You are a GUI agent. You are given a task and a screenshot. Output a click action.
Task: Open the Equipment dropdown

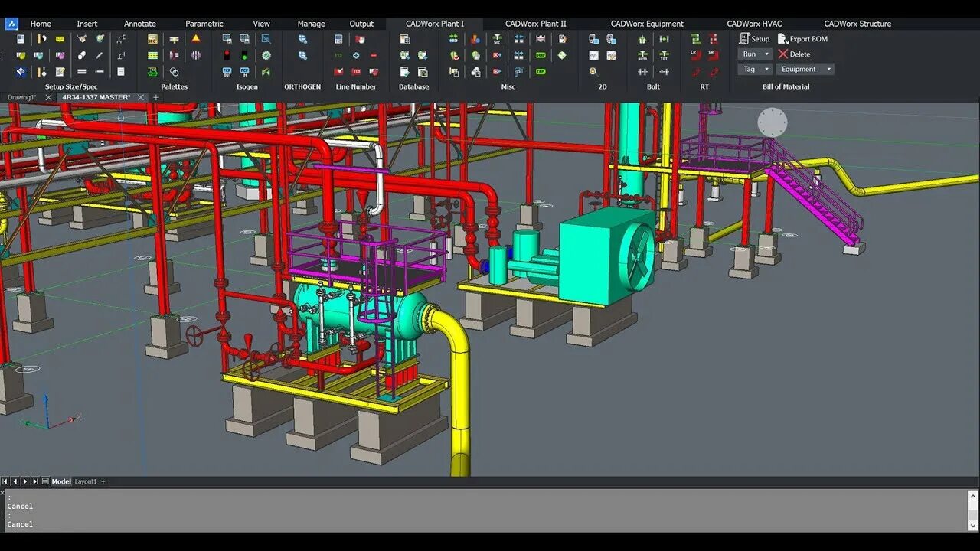(805, 69)
